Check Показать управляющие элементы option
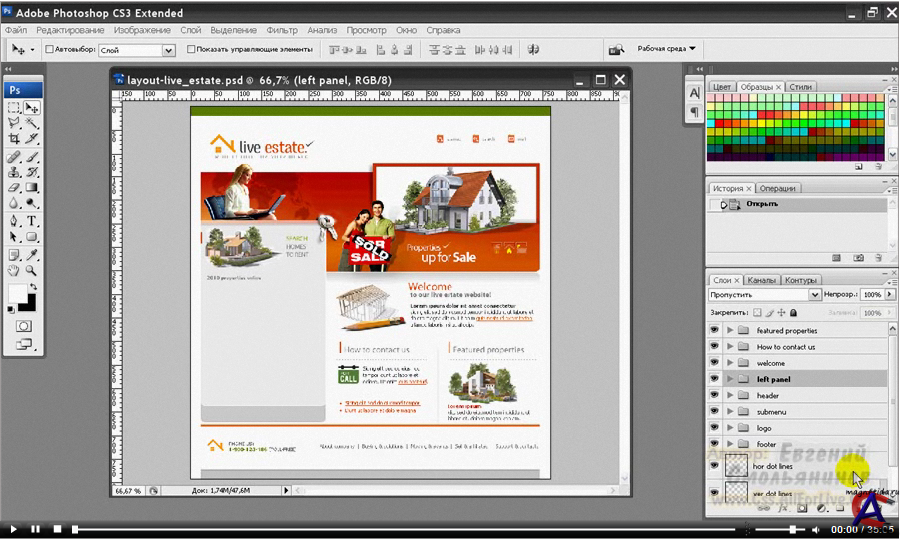Image resolution: width=900 pixels, height=539 pixels. pos(191,49)
